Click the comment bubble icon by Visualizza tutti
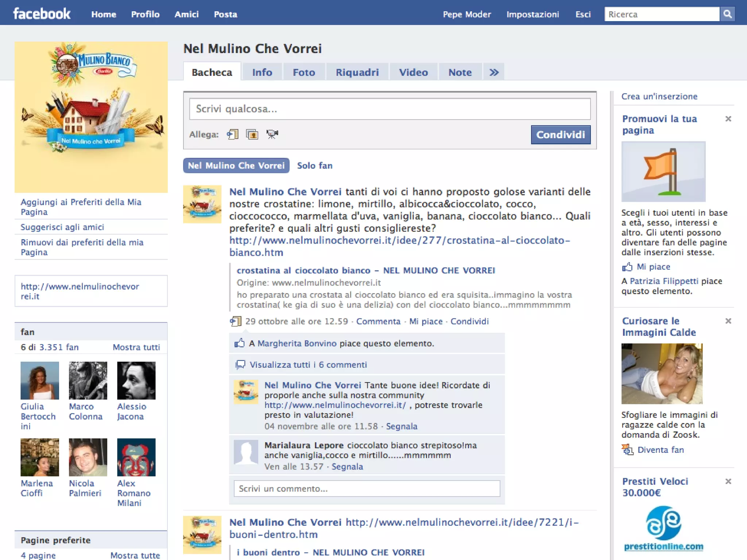This screenshot has width=747, height=560. click(x=240, y=365)
